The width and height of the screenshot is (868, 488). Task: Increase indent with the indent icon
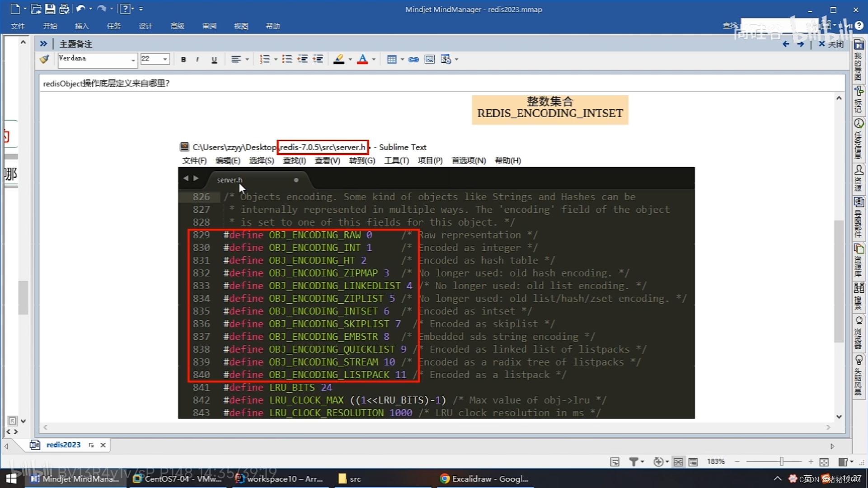[318, 59]
